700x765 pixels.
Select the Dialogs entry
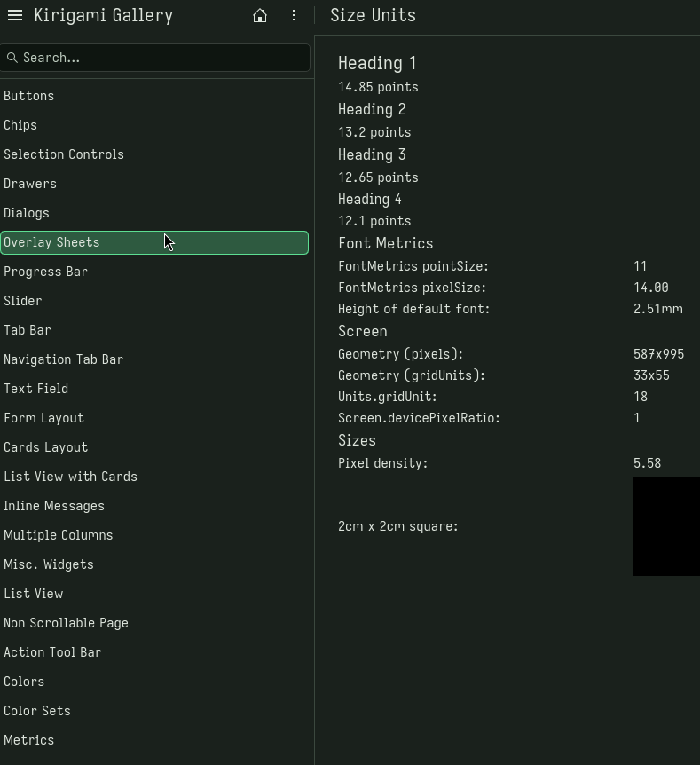(27, 213)
